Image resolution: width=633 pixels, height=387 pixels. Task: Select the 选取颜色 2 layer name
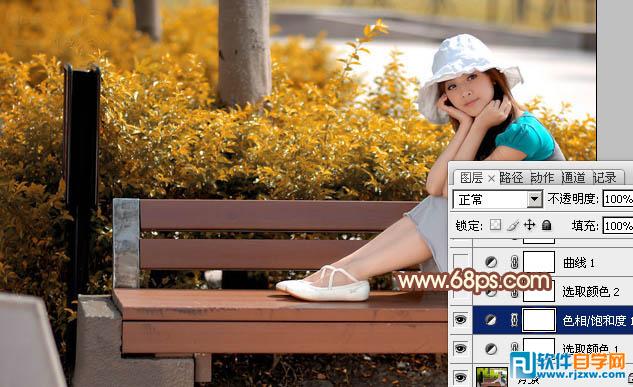(591, 291)
